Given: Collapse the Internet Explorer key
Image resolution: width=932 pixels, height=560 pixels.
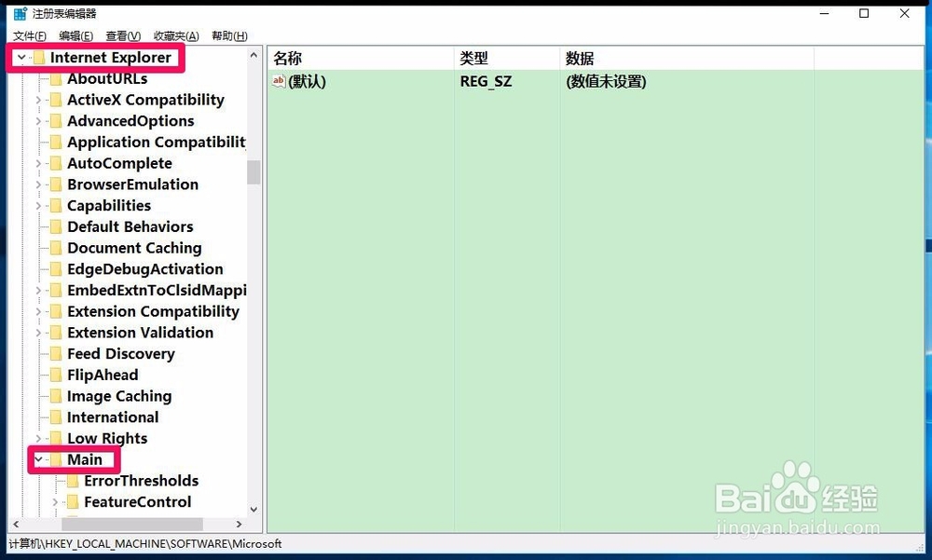Looking at the screenshot, I should pyautogui.click(x=21, y=58).
